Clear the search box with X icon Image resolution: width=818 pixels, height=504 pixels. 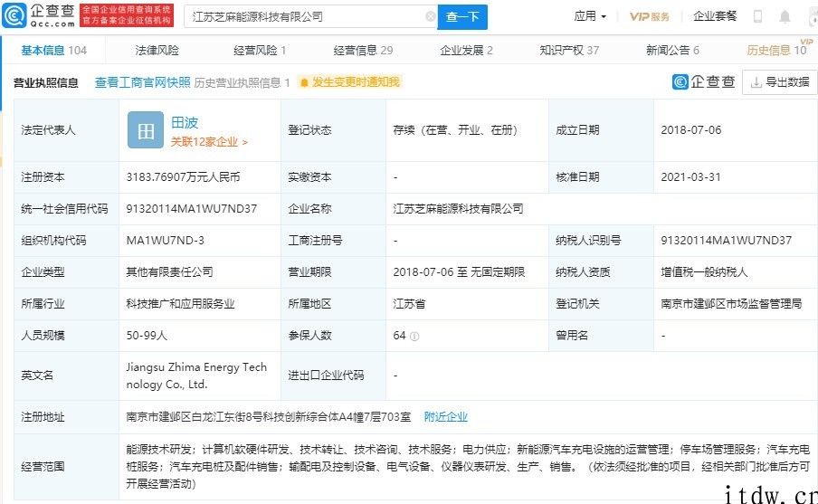(431, 16)
